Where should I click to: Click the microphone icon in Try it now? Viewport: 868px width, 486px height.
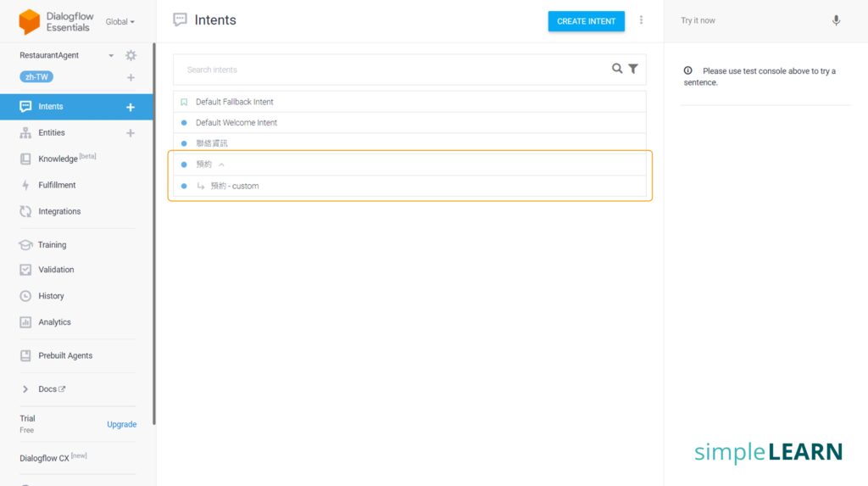point(836,21)
